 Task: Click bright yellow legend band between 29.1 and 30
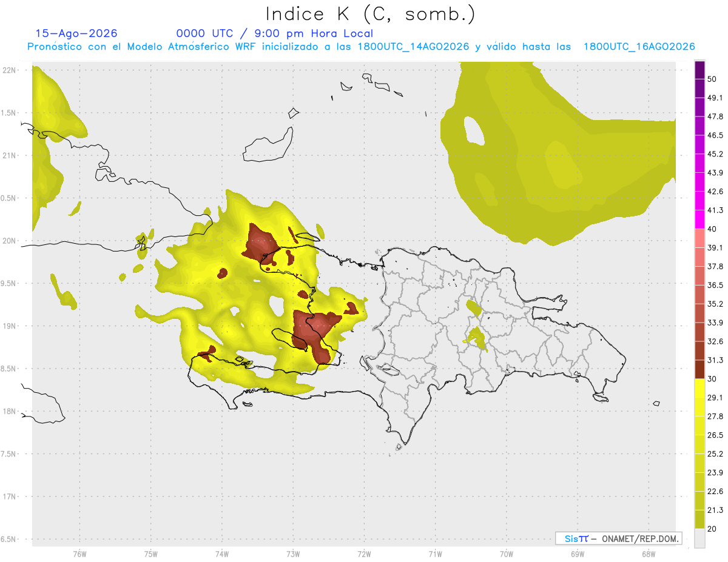699,388
